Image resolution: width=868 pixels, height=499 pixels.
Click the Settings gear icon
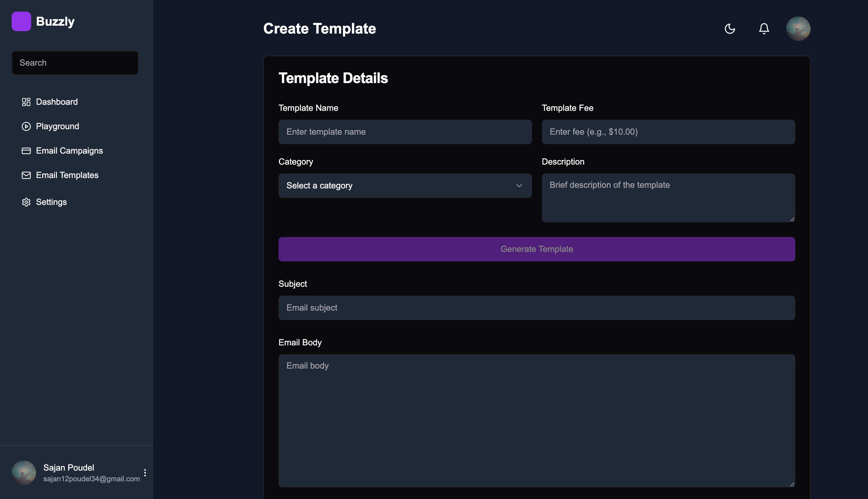pos(26,202)
